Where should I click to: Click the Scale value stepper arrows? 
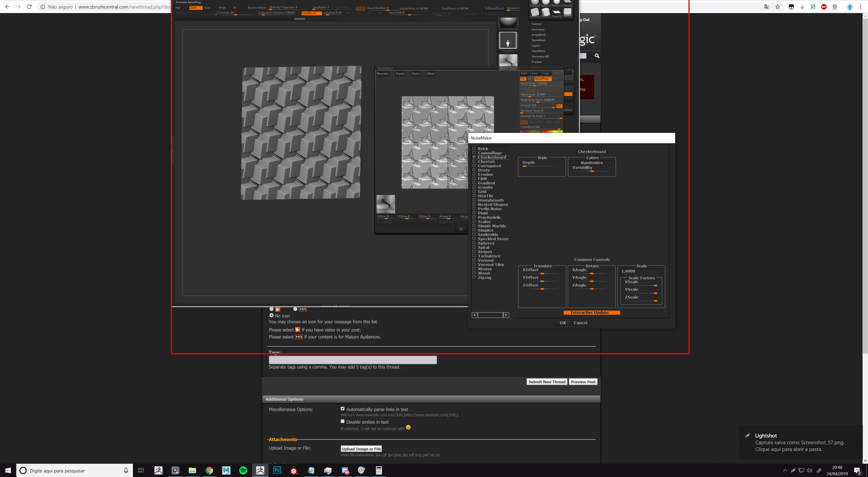click(660, 271)
